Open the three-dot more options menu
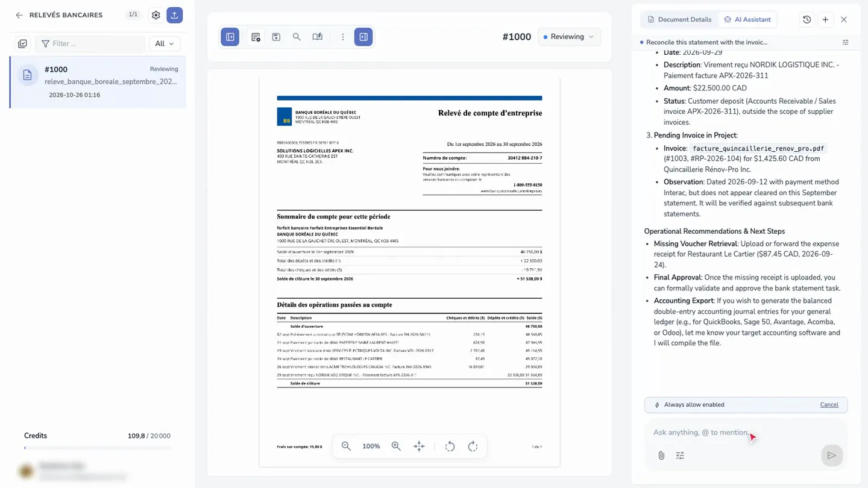 (343, 37)
